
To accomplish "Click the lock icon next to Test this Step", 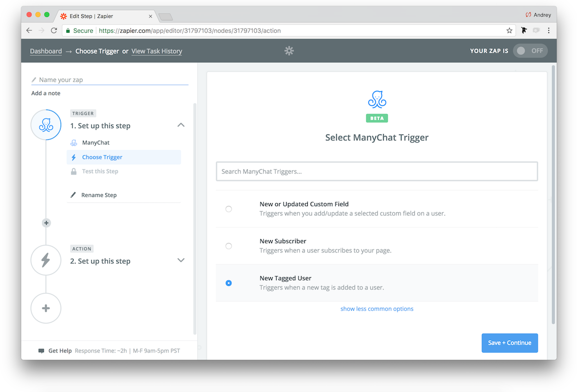I will (74, 171).
